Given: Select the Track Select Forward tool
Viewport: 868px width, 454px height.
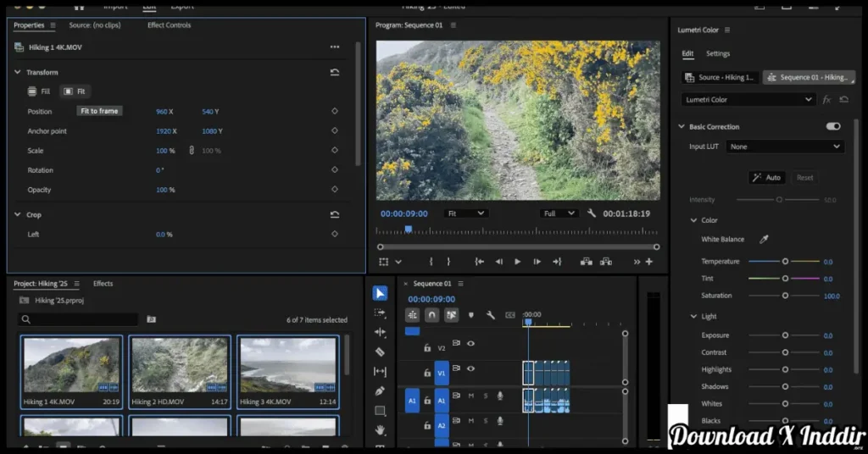Looking at the screenshot, I should click(x=380, y=313).
